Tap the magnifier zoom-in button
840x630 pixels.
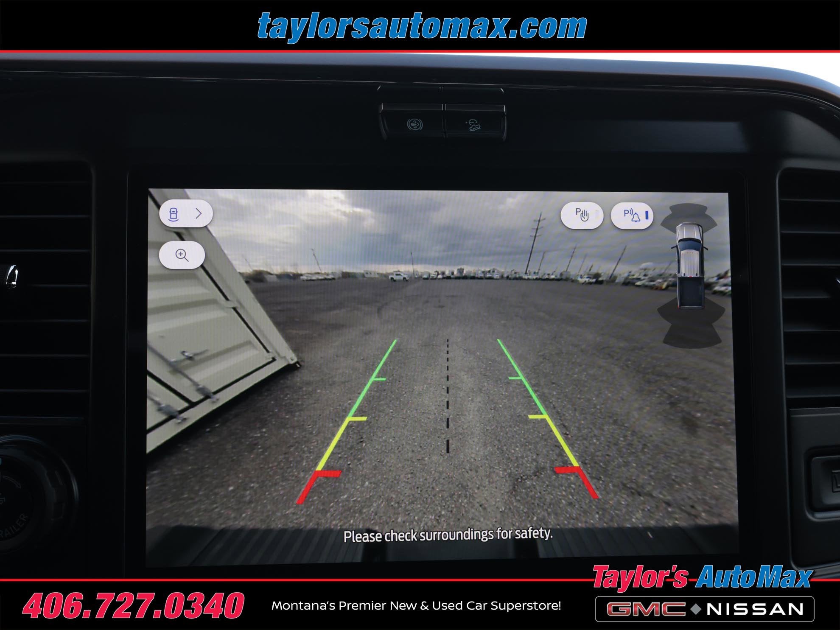click(x=182, y=255)
